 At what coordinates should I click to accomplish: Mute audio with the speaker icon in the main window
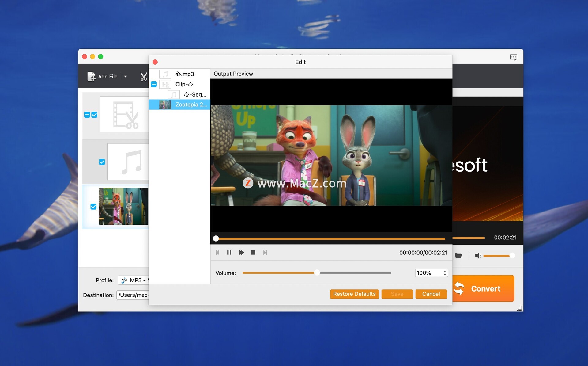(478, 255)
